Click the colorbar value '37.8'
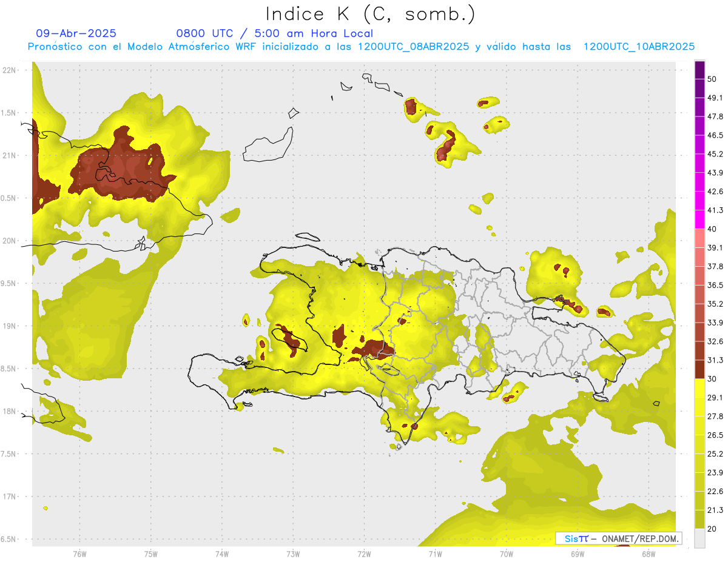The image size is (728, 562). pyautogui.click(x=715, y=267)
